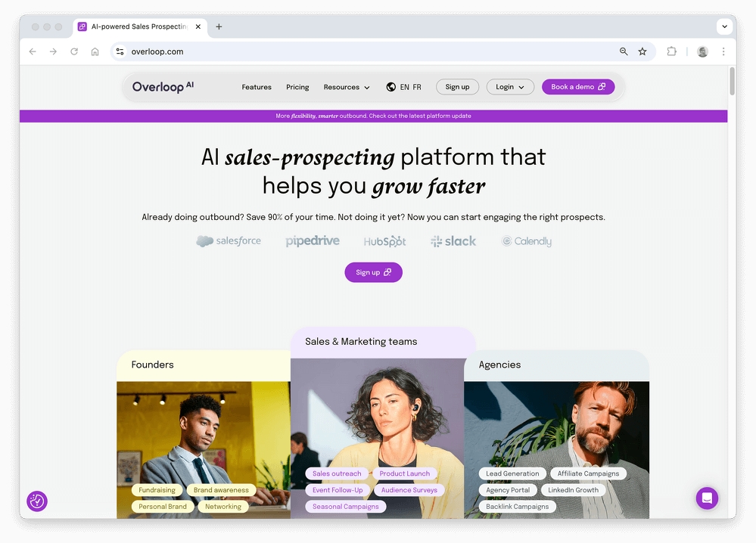Viewport: 756px width, 543px height.
Task: Switch language to FR
Action: click(416, 87)
